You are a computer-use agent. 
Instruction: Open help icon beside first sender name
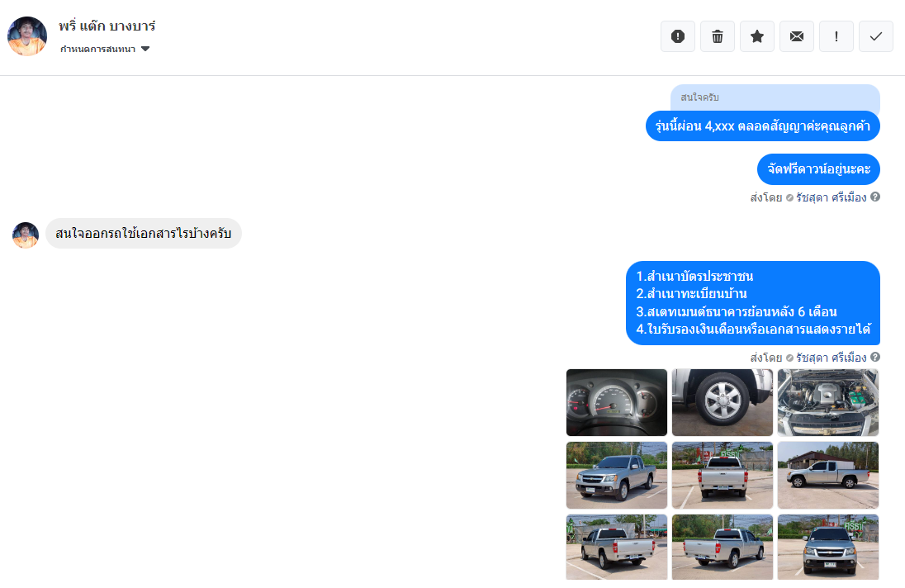pyautogui.click(x=875, y=197)
